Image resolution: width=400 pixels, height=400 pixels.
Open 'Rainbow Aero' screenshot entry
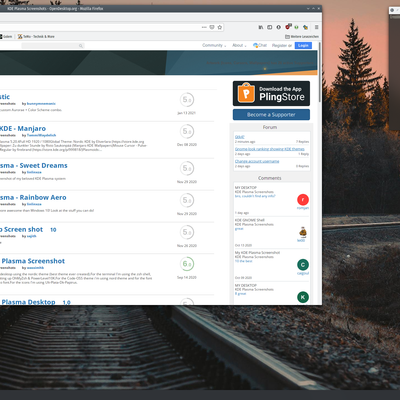pos(33,197)
